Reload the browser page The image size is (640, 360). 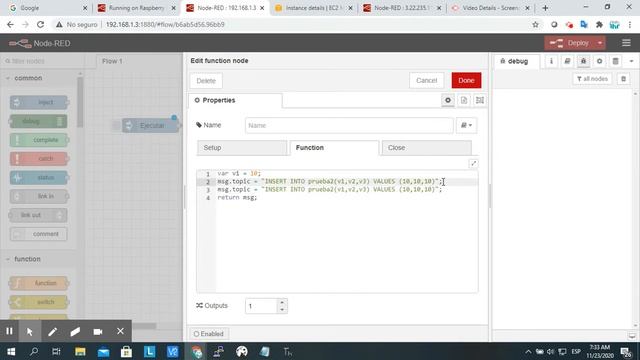pyautogui.click(x=40, y=24)
